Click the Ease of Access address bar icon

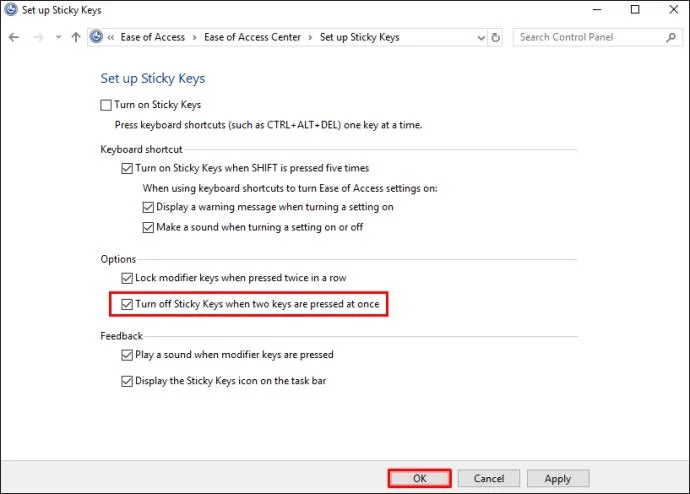96,37
